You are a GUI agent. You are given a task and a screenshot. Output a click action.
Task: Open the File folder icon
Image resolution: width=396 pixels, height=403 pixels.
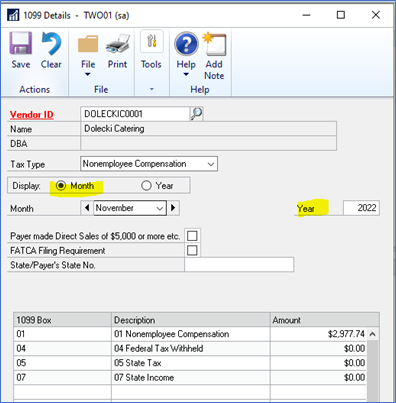88,44
